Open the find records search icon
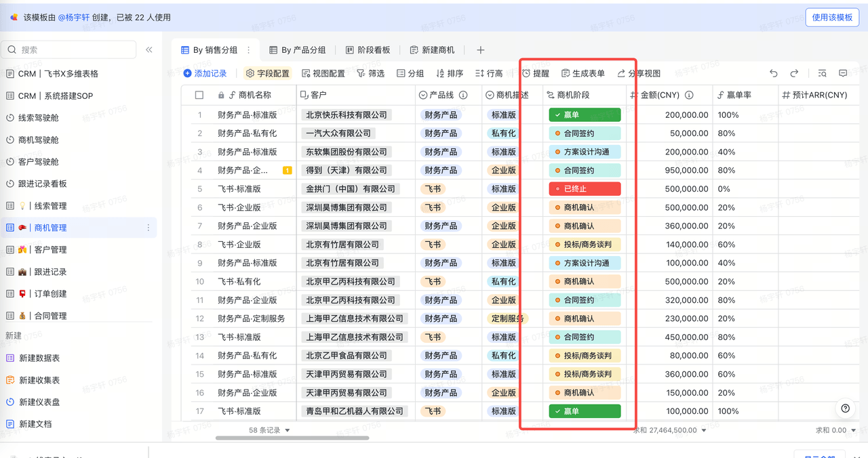 point(822,73)
